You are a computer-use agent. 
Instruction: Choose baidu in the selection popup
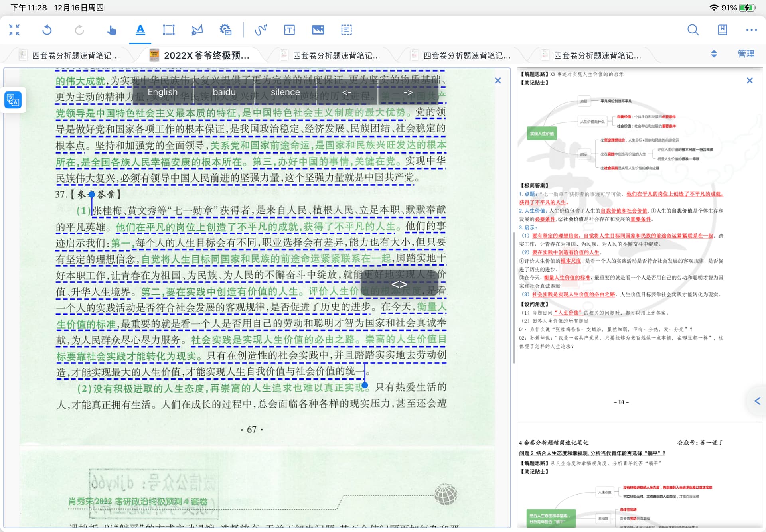pos(224,92)
